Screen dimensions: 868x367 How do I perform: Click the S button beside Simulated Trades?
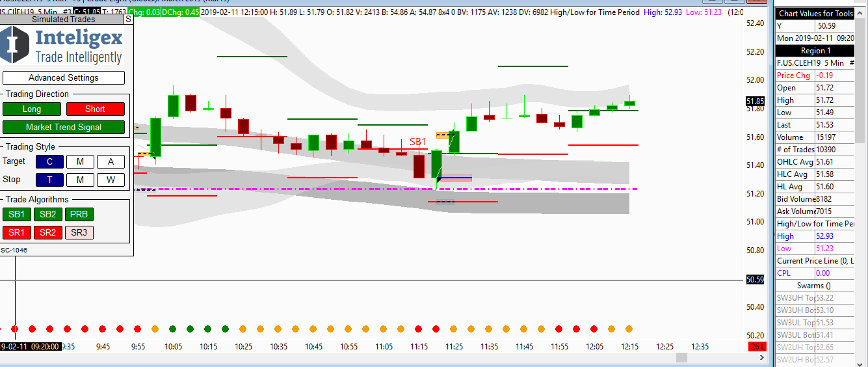(x=128, y=20)
